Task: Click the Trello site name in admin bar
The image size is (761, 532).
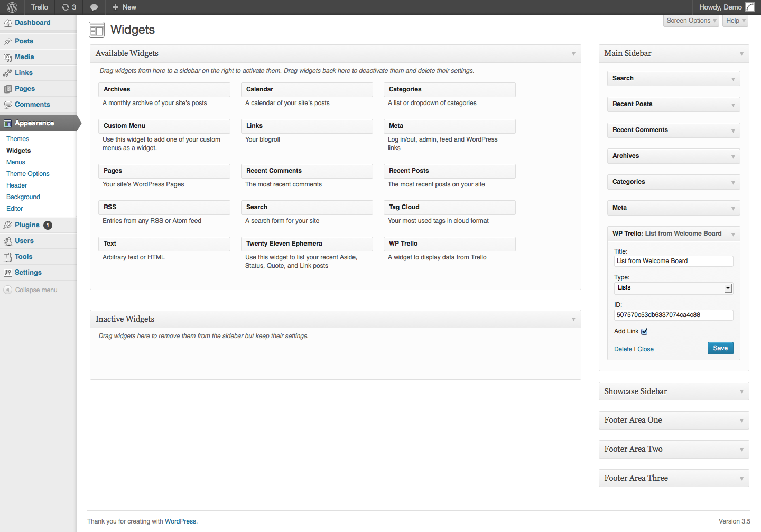Action: tap(40, 7)
